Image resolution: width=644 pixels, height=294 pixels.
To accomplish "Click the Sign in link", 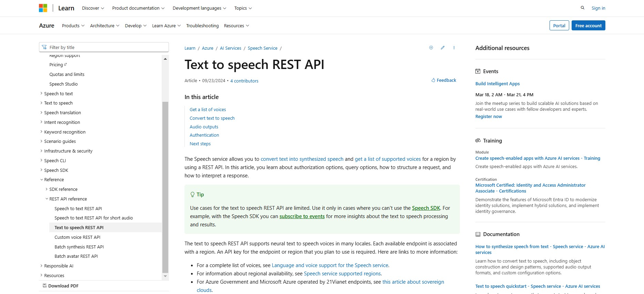I will click(x=598, y=8).
